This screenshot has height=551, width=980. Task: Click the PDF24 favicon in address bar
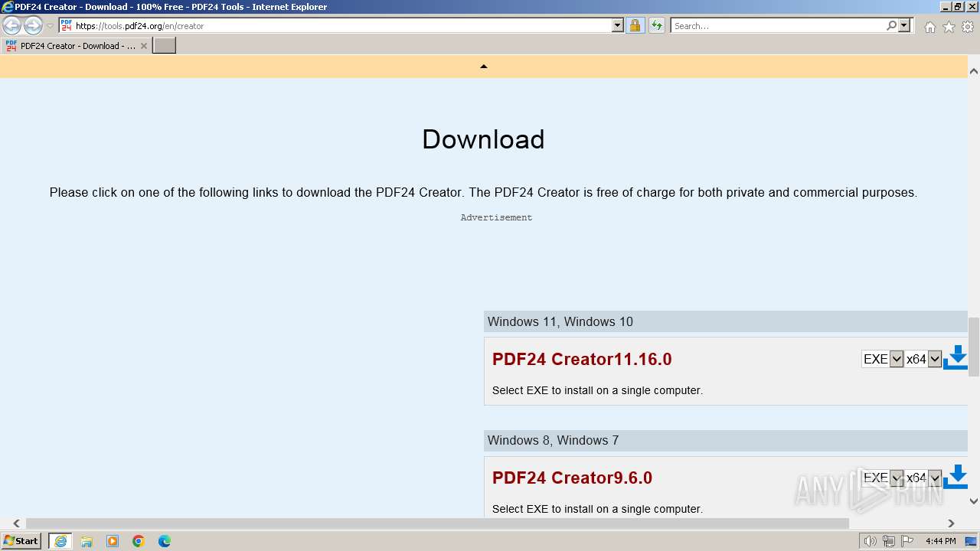pos(67,26)
